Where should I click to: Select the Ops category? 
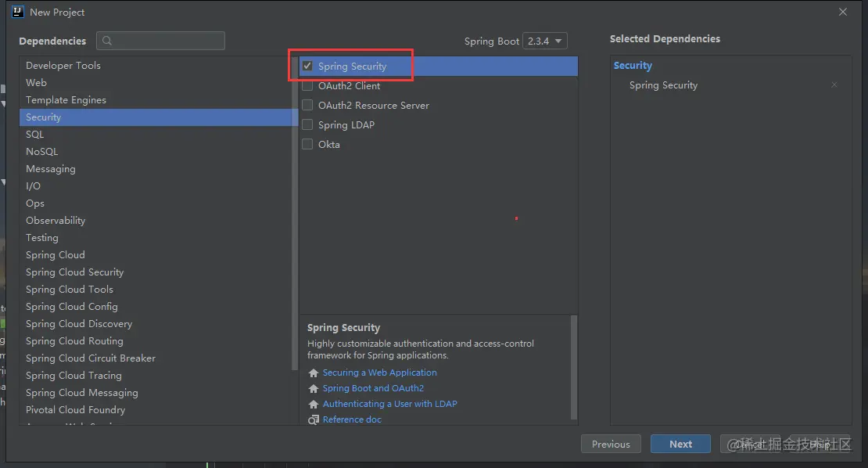click(x=158, y=203)
